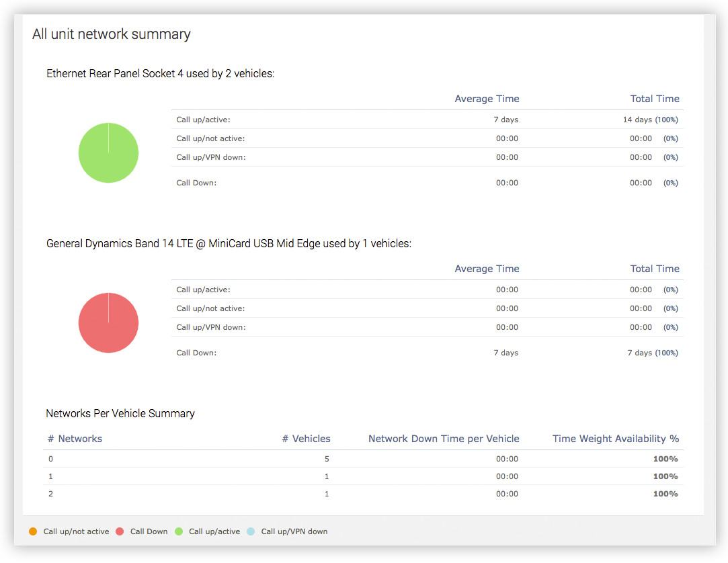Viewport: 728px width, 563px height.
Task: Click the '14 days (100%)' total time value
Action: (651, 120)
